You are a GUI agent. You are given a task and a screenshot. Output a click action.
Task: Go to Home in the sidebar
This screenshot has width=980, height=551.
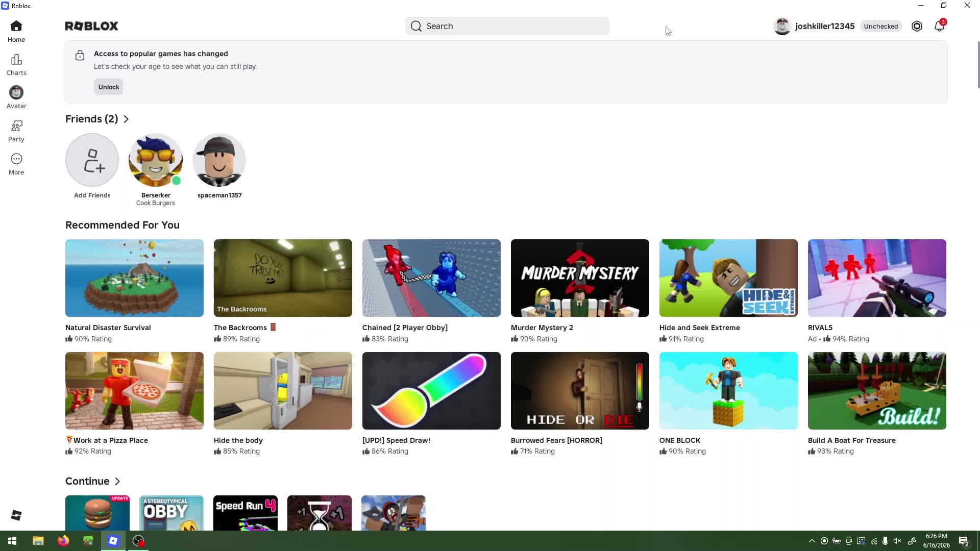16,31
